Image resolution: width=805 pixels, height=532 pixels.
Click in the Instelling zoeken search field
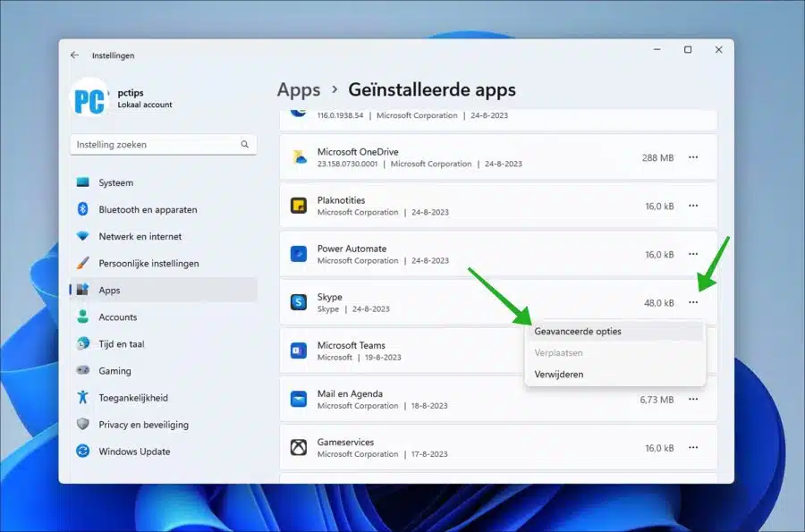(x=164, y=145)
